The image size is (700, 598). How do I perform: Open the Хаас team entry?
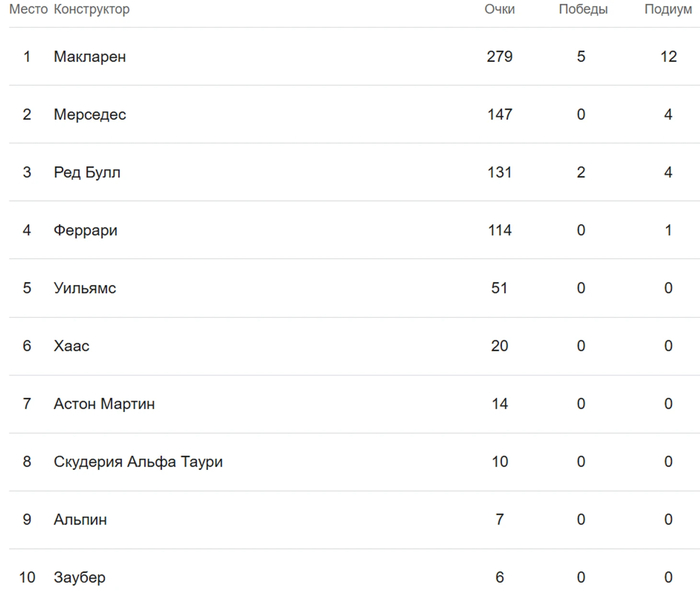71,347
